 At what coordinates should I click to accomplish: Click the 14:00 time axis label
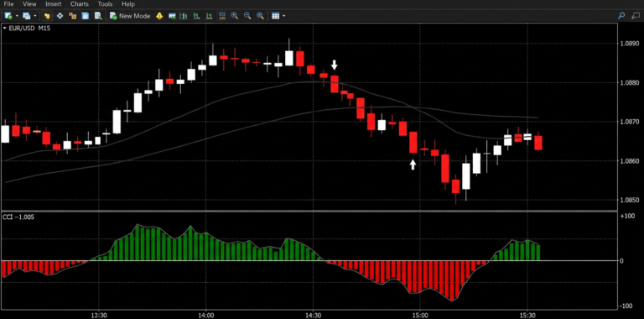pyautogui.click(x=205, y=316)
